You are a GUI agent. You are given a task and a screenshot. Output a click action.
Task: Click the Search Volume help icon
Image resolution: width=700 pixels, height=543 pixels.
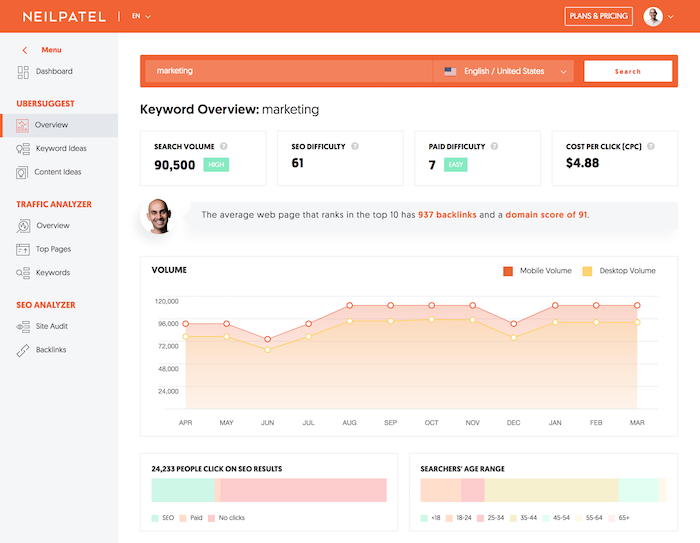click(x=224, y=146)
